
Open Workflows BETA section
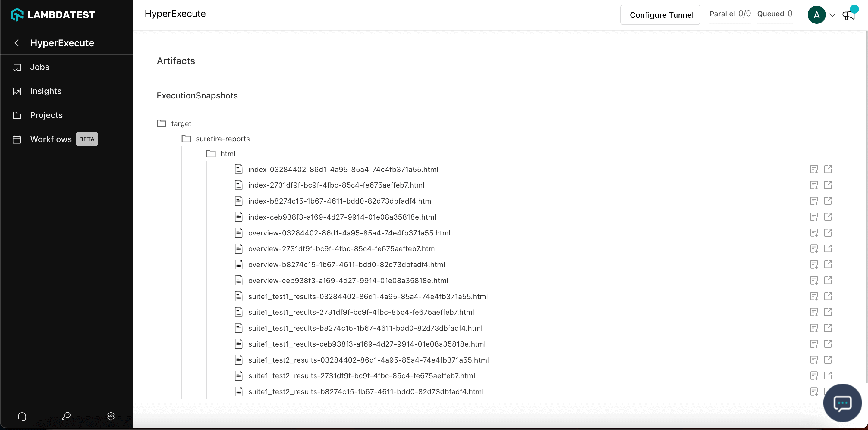51,139
